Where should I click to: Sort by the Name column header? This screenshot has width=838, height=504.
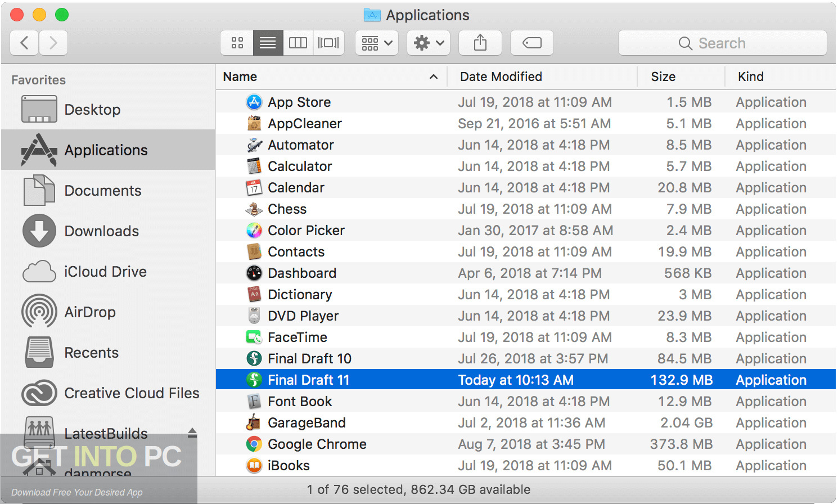pyautogui.click(x=331, y=77)
